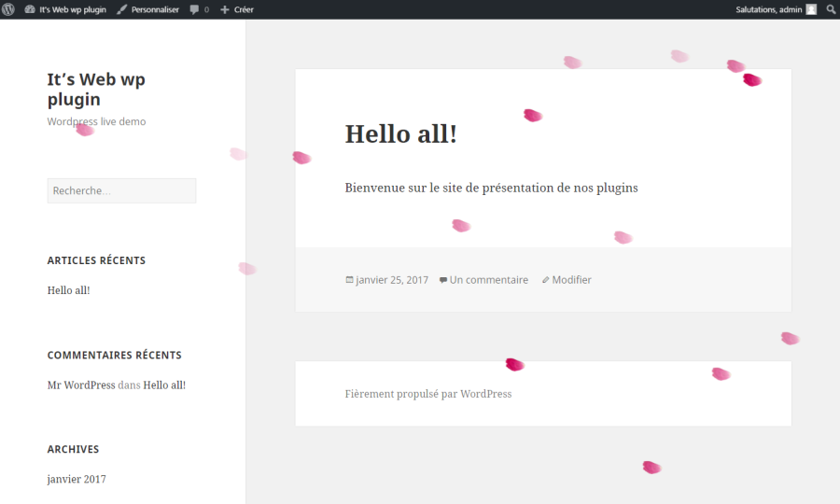Click the comment icon beside Un commentaire

point(443,280)
